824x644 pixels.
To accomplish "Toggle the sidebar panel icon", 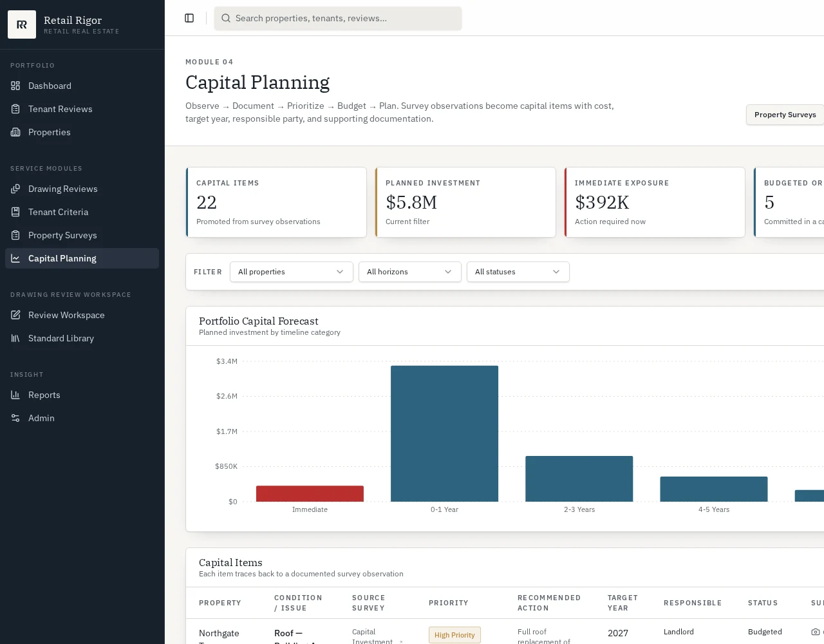I will (x=189, y=18).
